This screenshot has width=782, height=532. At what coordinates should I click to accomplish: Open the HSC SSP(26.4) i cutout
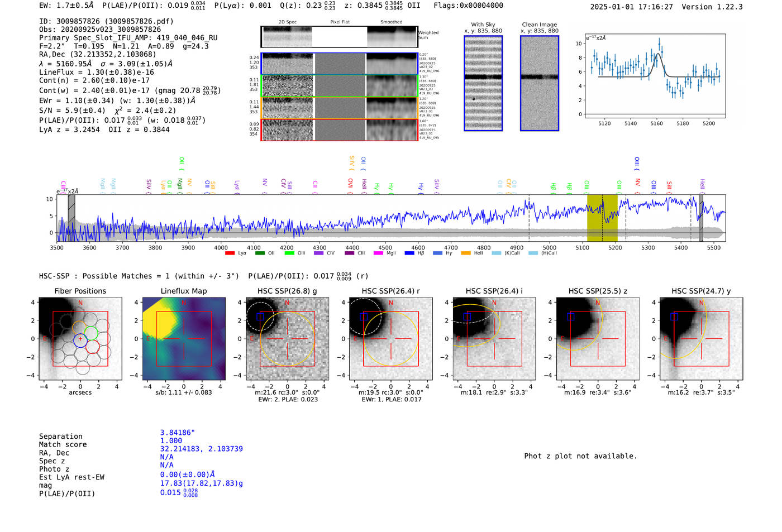(494, 338)
